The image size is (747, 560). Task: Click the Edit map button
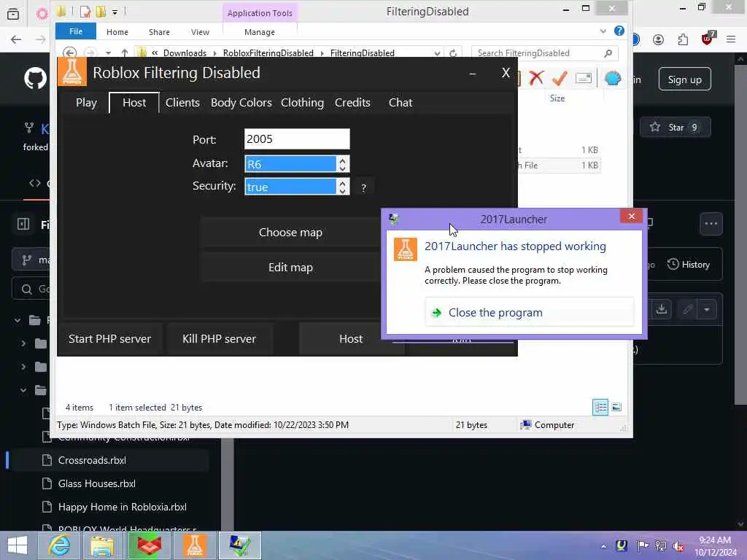(x=290, y=268)
